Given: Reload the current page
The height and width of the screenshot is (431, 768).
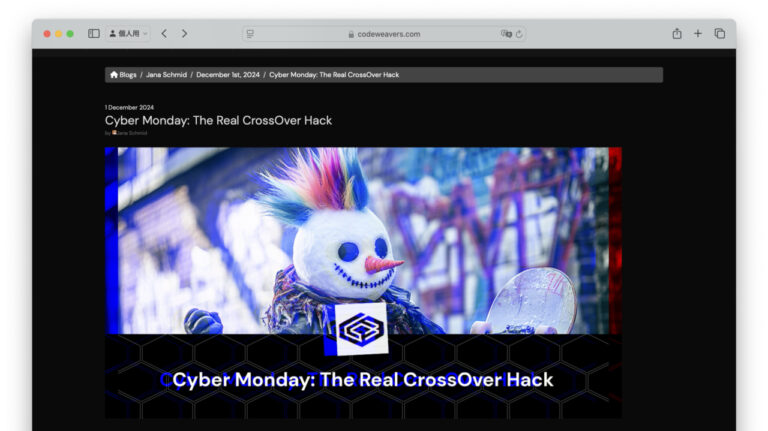Looking at the screenshot, I should tap(519, 33).
